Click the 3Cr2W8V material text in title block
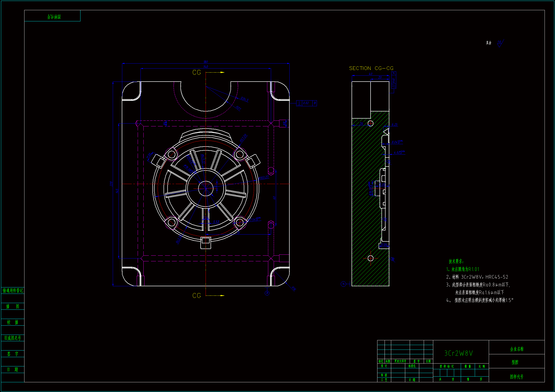The width and height of the screenshot is (555, 392). pos(458,353)
